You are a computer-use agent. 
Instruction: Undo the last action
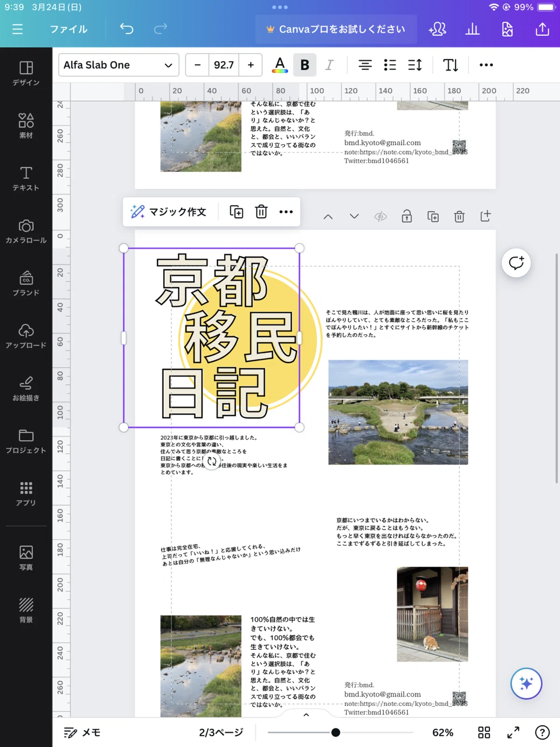[126, 29]
